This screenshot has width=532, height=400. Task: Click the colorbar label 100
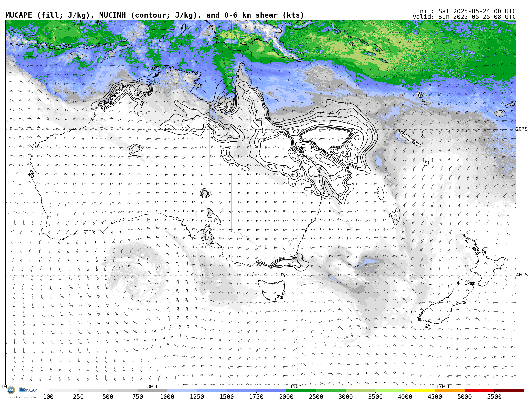click(x=48, y=397)
